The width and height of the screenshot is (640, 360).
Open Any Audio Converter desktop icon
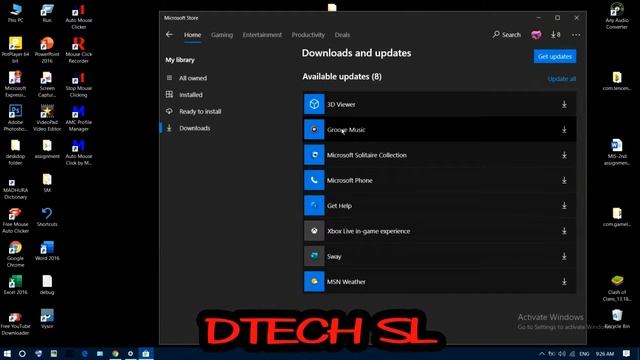point(617,16)
